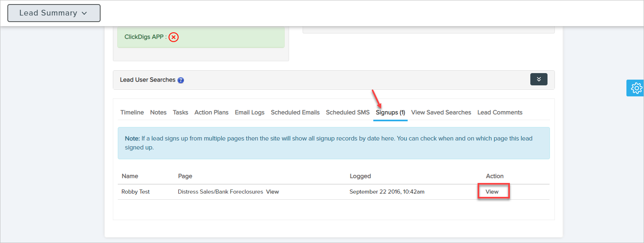
Task: Select the Signups (1) tab
Action: click(x=390, y=112)
